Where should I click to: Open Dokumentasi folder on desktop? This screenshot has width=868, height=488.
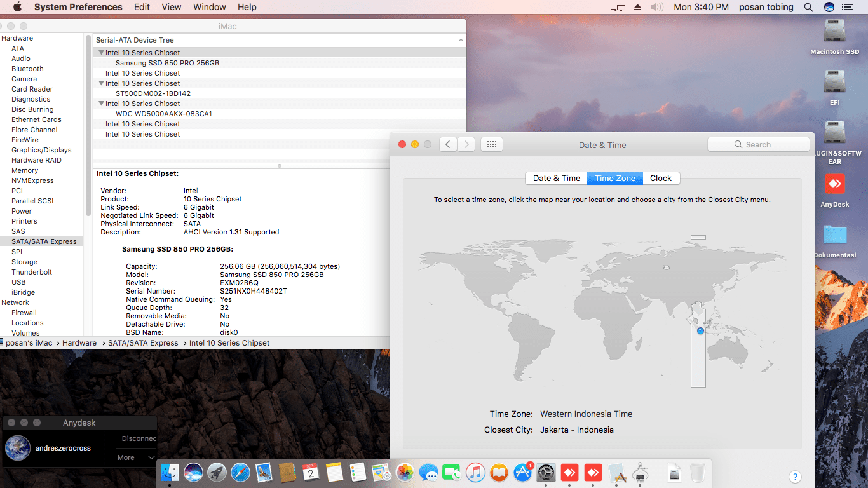click(x=834, y=235)
